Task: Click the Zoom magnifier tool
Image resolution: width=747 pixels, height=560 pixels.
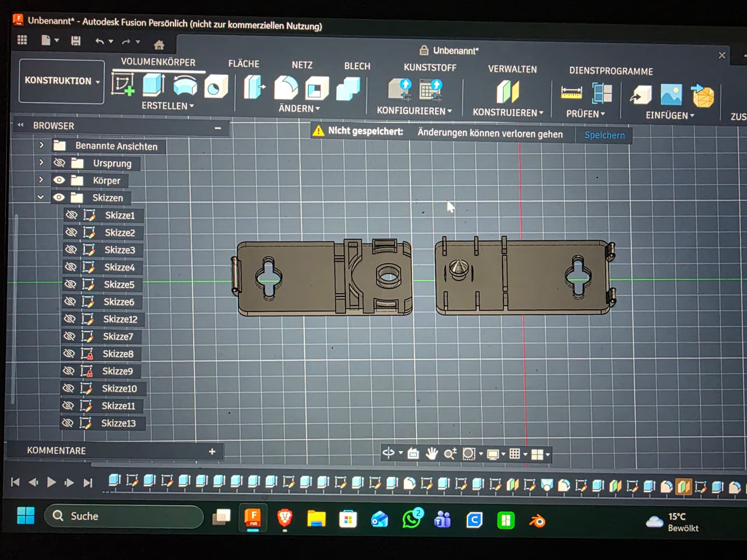Action: pyautogui.click(x=450, y=454)
